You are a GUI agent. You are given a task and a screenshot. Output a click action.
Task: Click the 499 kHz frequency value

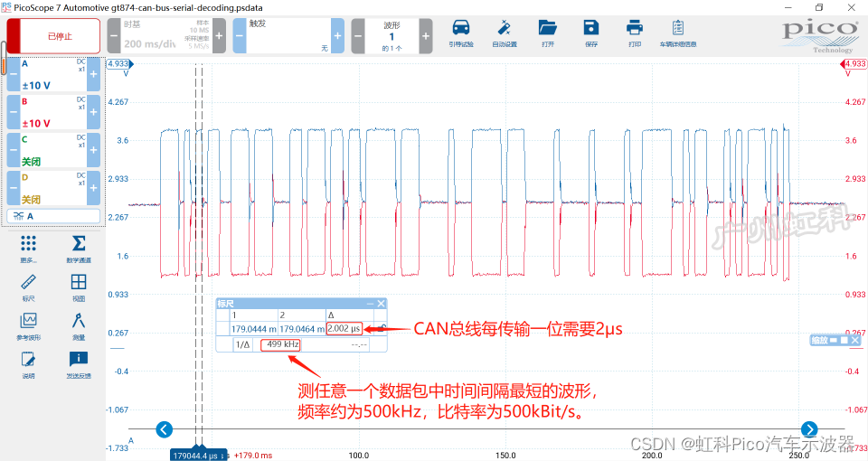coord(280,344)
